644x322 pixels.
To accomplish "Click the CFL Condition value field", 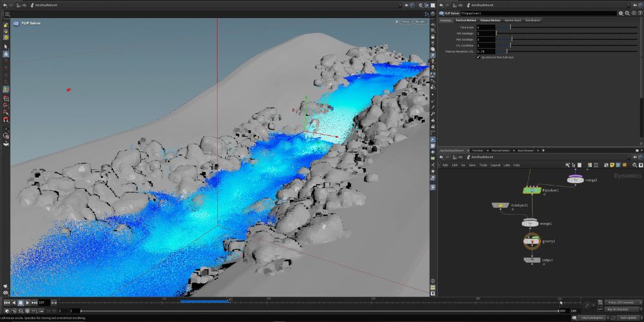I will pyautogui.click(x=486, y=46).
